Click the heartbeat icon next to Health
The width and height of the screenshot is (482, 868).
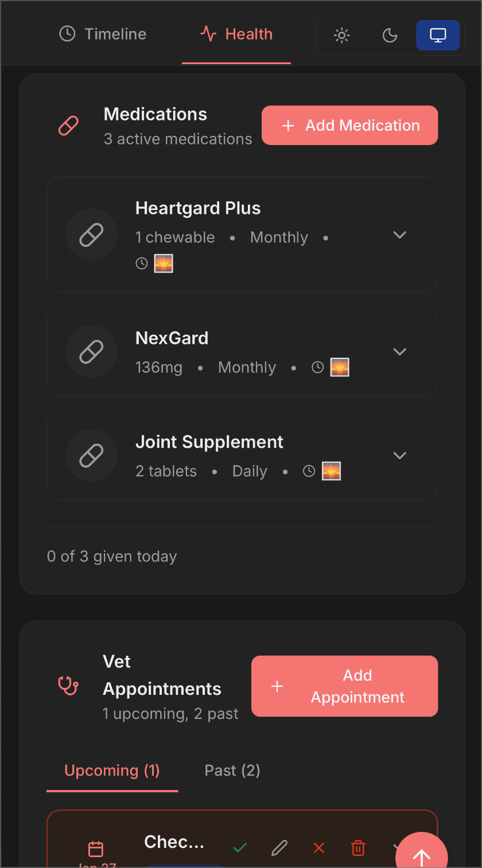(x=207, y=34)
